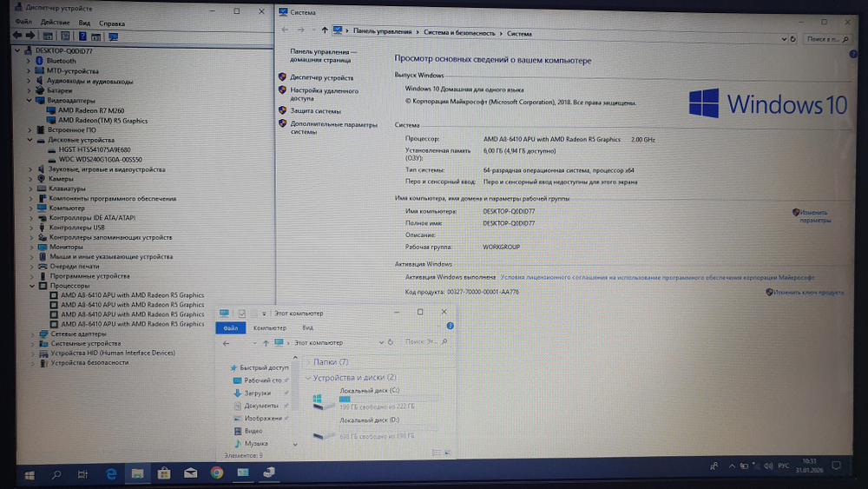Expand the Контроллеры USB node
868x489 pixels.
click(31, 228)
